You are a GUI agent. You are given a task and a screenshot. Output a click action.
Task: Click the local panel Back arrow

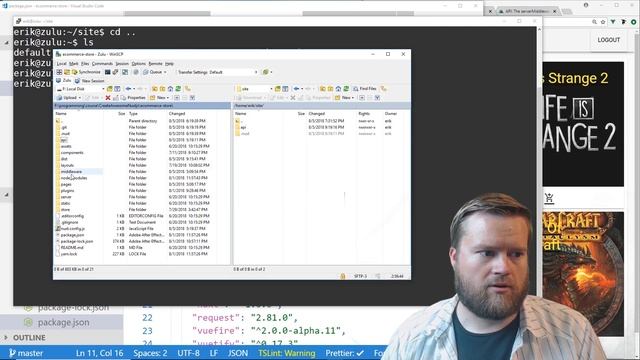(128, 89)
